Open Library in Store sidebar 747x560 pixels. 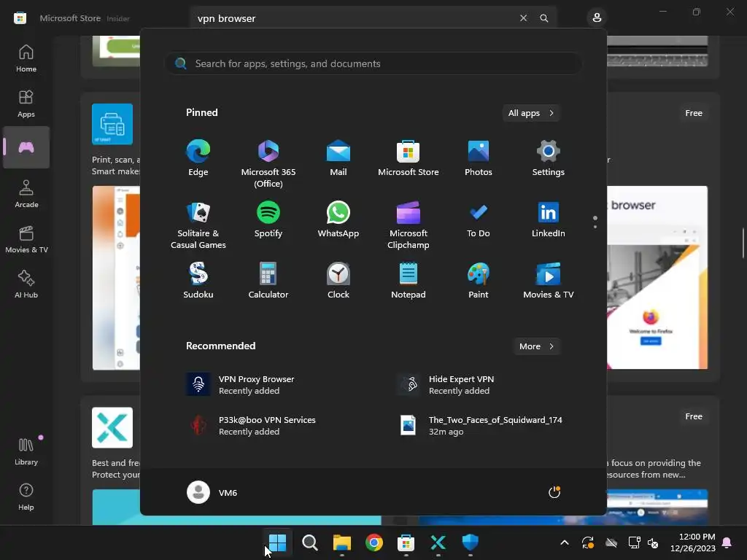click(26, 451)
